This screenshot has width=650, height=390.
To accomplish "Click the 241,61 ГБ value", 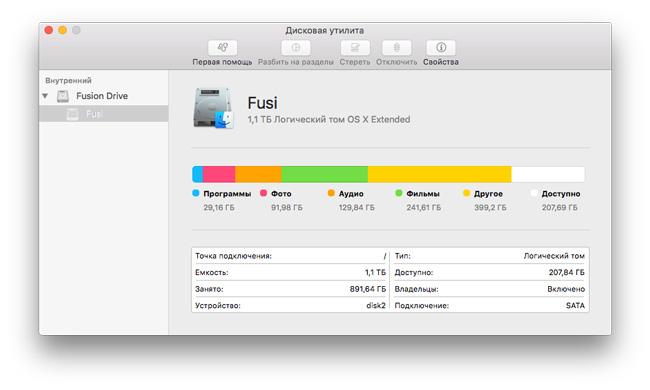I will tap(424, 208).
